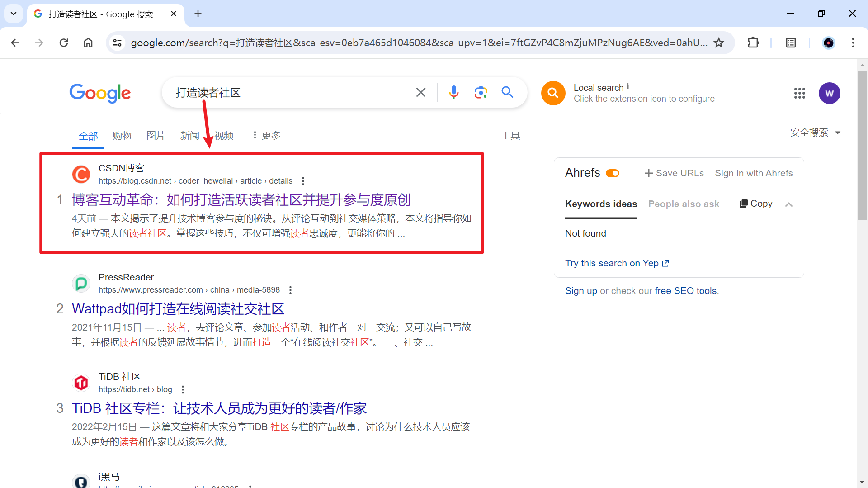The image size is (868, 488).
Task: Click the browser back arrow
Action: 15,43
